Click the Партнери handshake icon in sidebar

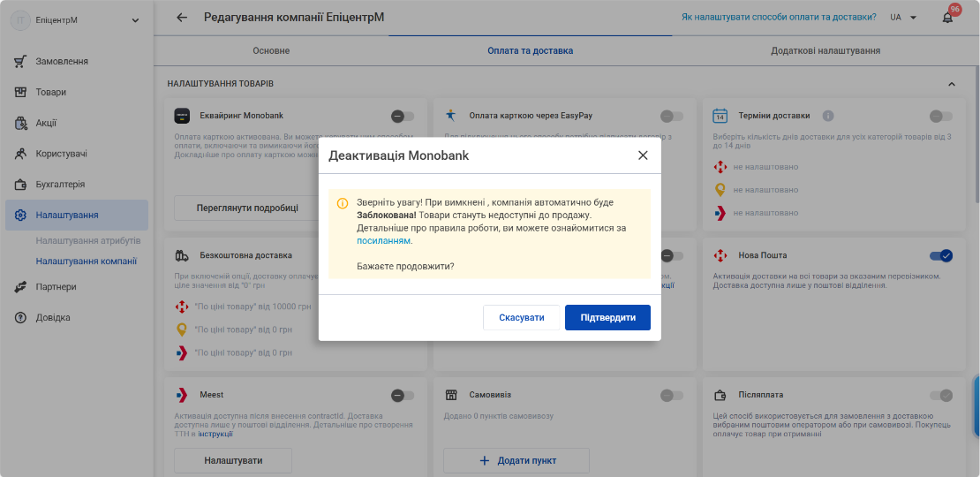[x=20, y=287]
